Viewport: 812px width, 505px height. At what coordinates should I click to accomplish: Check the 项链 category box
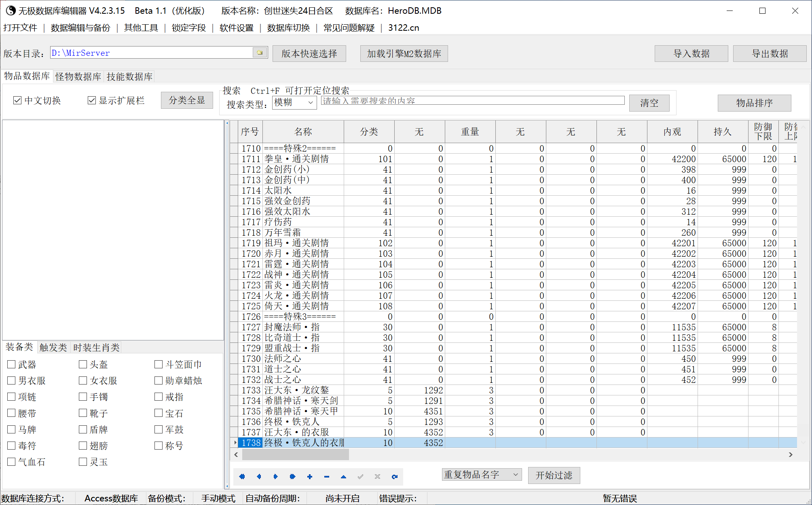coord(11,397)
